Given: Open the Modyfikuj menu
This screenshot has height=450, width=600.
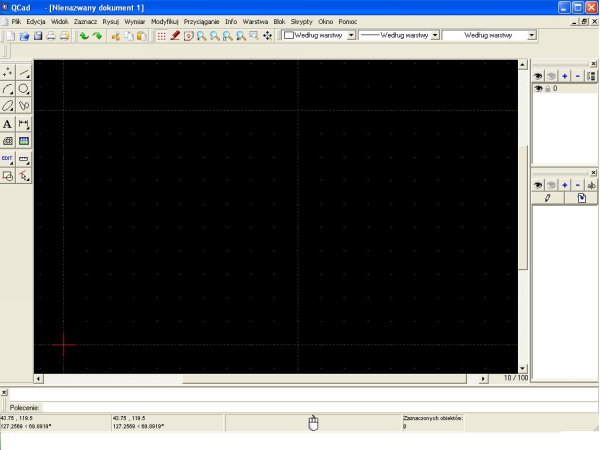Looking at the screenshot, I should tap(165, 22).
